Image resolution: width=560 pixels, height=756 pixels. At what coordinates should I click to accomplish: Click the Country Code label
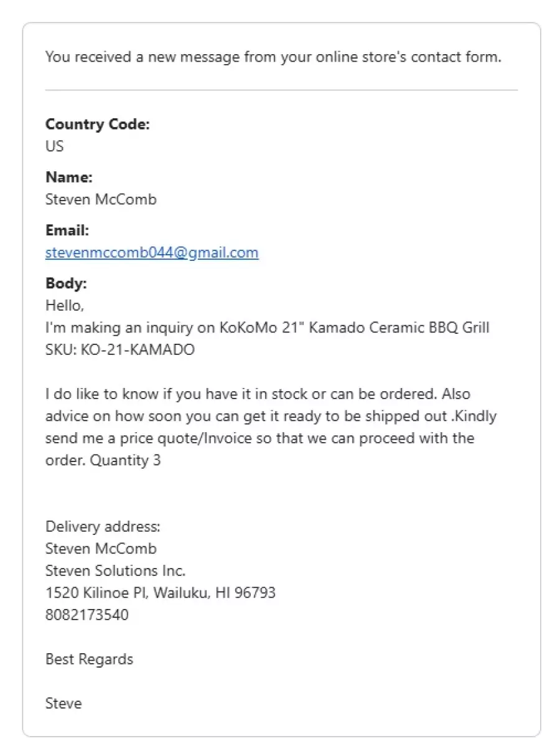(98, 125)
